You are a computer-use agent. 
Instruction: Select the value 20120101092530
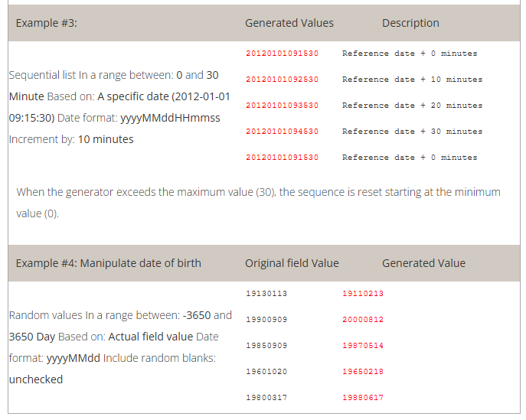pos(282,80)
